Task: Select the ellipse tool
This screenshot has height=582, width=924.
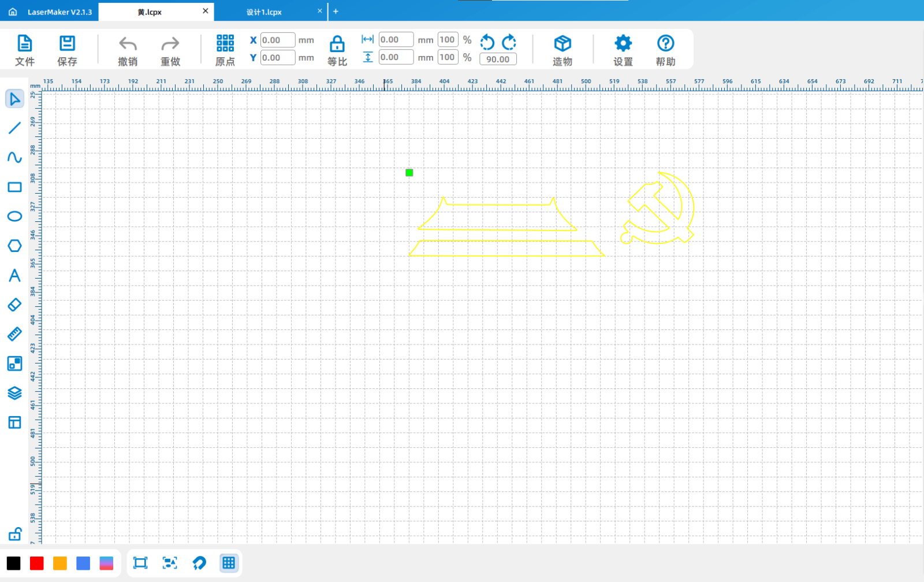Action: [x=14, y=216]
